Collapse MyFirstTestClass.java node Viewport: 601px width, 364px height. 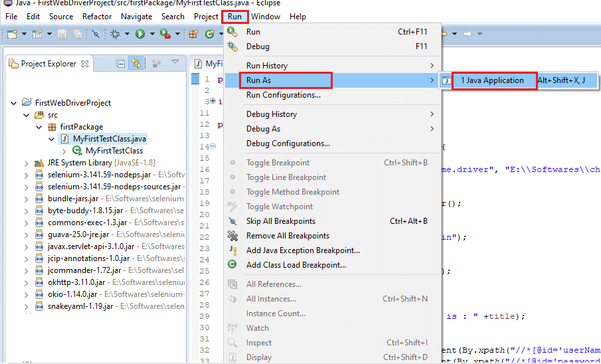[x=52, y=139]
